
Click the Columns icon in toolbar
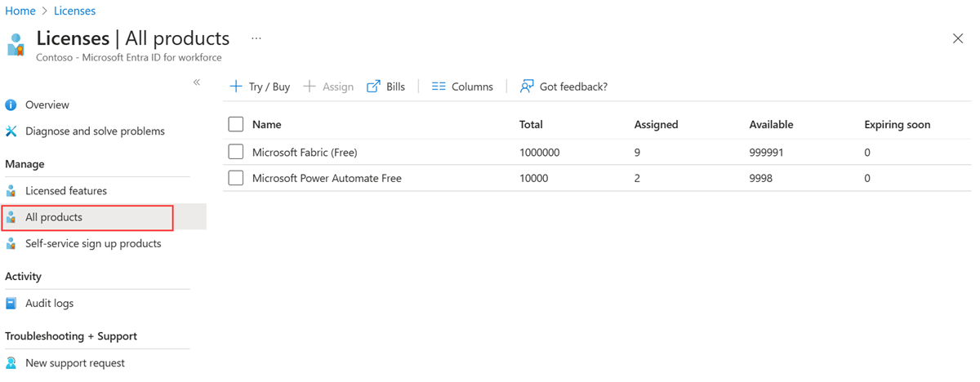(439, 87)
